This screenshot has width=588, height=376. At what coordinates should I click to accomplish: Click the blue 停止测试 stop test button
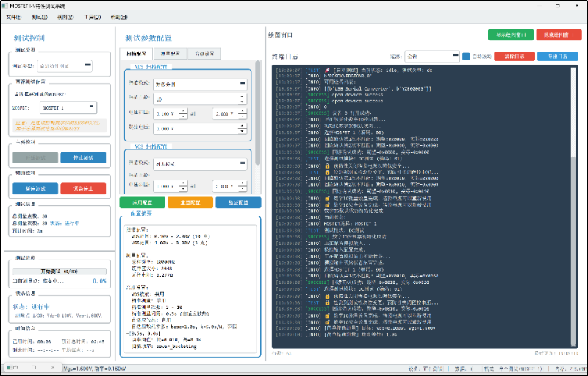pyautogui.click(x=83, y=157)
